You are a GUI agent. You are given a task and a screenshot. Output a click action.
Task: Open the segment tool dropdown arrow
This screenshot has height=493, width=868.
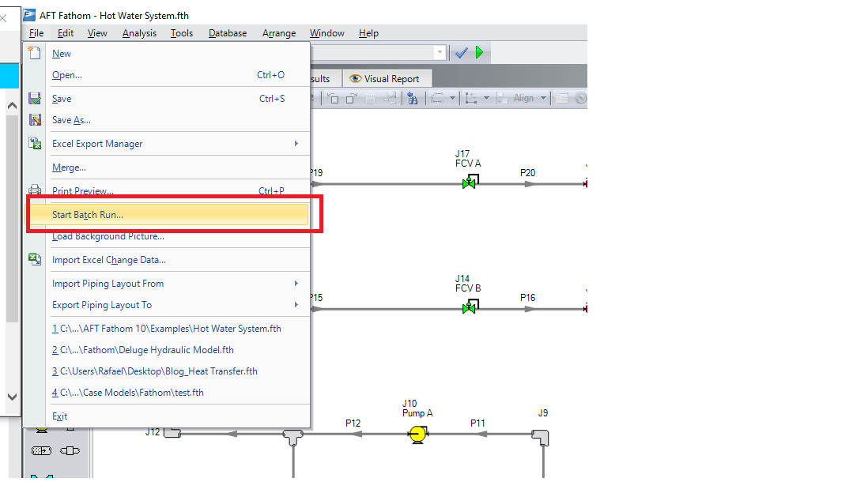[x=487, y=99]
